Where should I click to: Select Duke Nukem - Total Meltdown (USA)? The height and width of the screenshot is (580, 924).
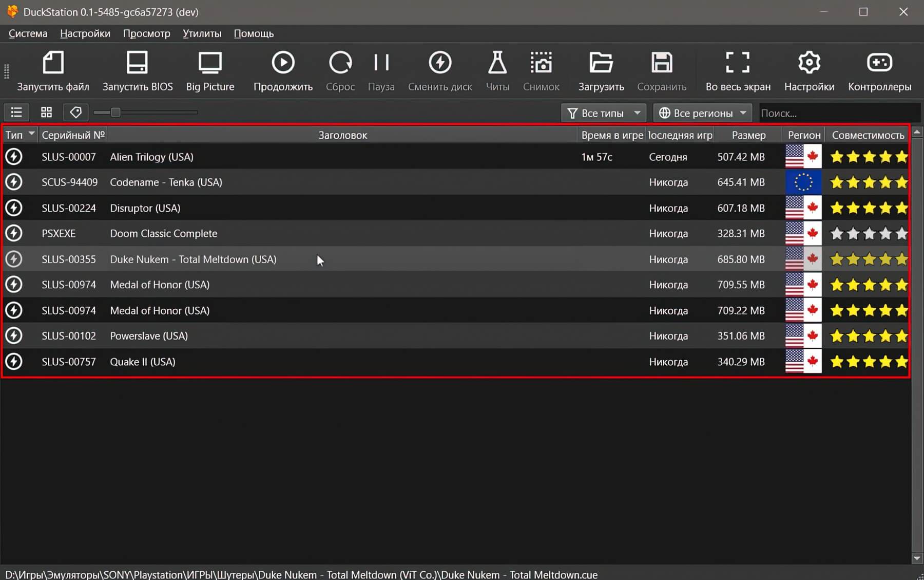pyautogui.click(x=193, y=259)
